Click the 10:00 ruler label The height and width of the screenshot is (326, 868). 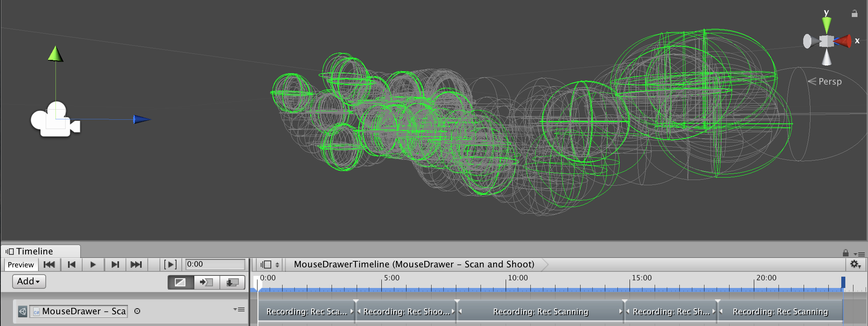pyautogui.click(x=518, y=278)
